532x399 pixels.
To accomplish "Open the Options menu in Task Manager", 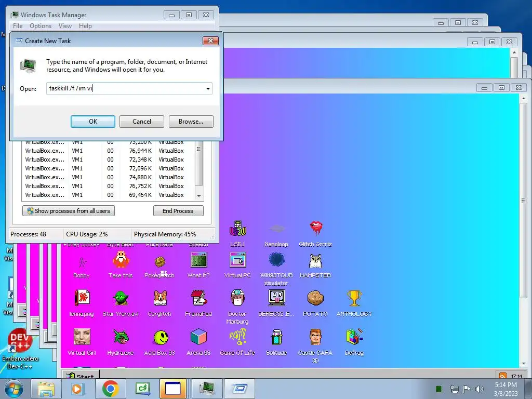I will (41, 26).
